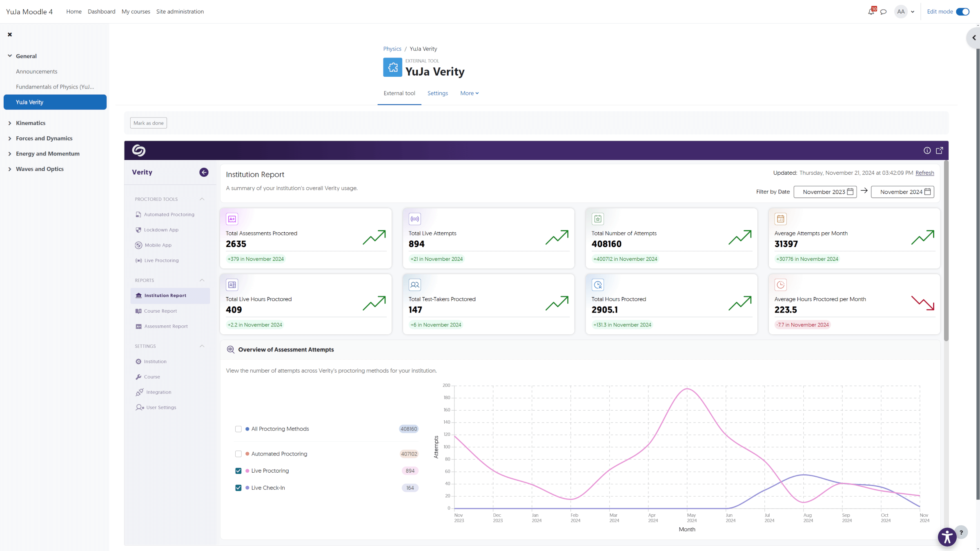The image size is (980, 551).
Task: Collapse the Settings group in Verity sidebar
Action: point(202,346)
